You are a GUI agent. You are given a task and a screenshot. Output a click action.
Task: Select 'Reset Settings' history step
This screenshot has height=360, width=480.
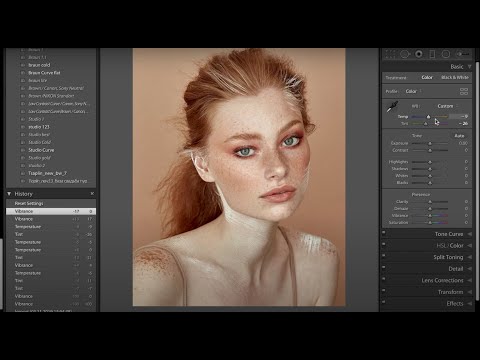tap(51, 203)
